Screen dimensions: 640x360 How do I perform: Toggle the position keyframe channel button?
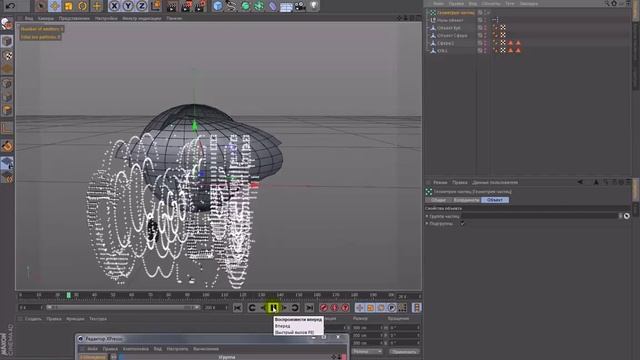pos(360,308)
